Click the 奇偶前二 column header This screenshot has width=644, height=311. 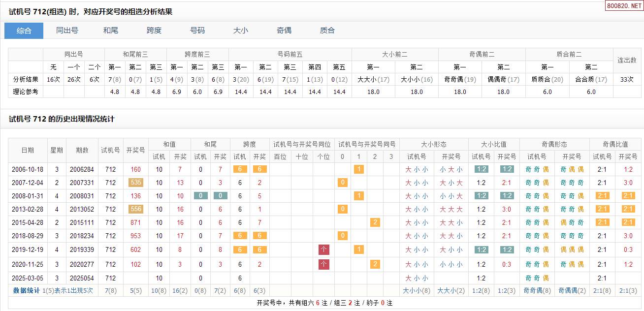tap(482, 54)
